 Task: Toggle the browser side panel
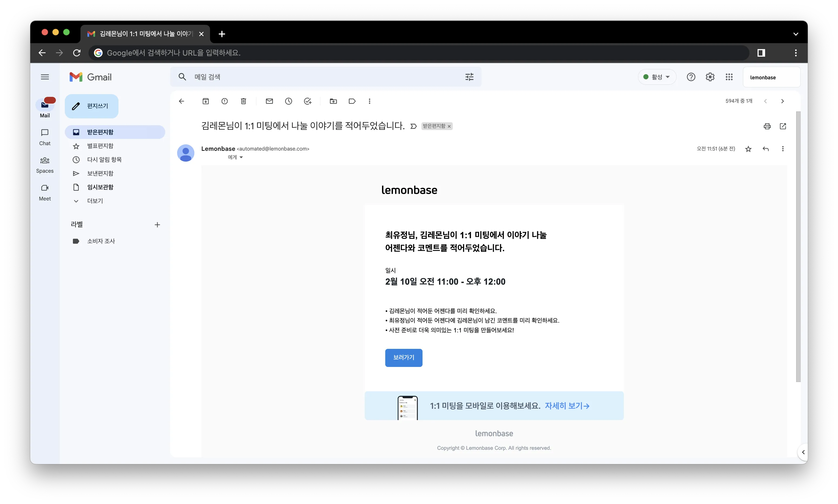point(761,53)
